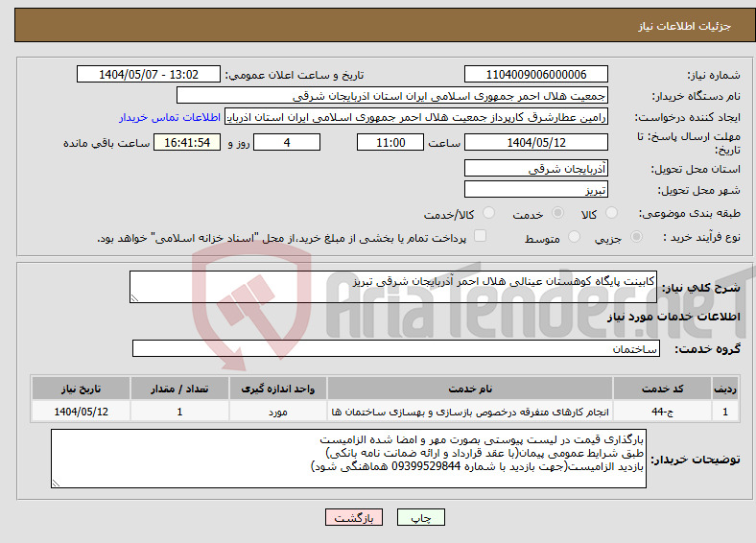Click the گروه خدمت field ساختمان
Image resolution: width=756 pixels, height=543 pixels.
point(396,348)
